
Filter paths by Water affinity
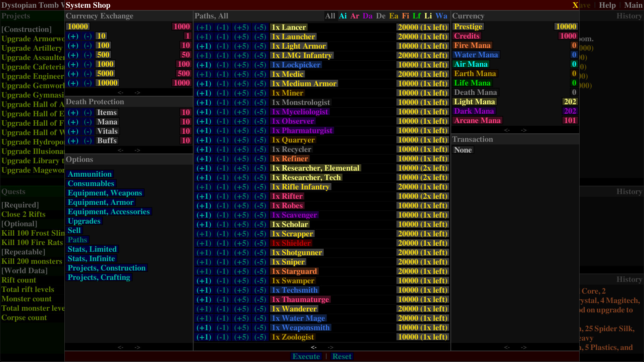(x=441, y=16)
